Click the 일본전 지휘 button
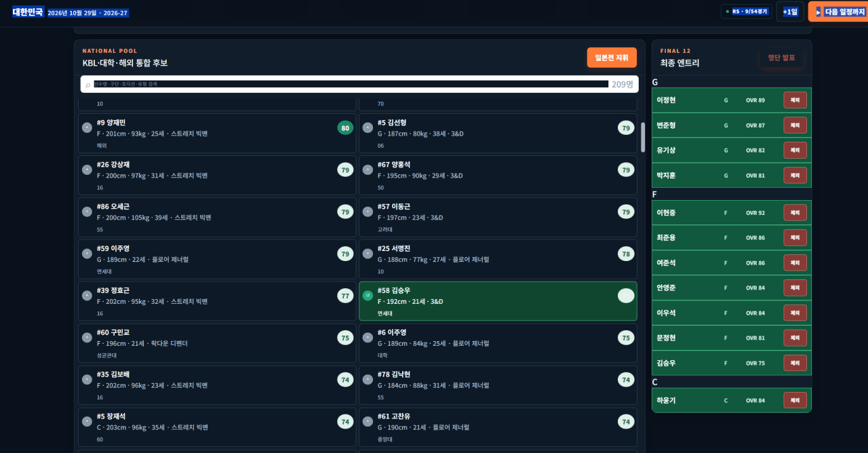 tap(612, 58)
